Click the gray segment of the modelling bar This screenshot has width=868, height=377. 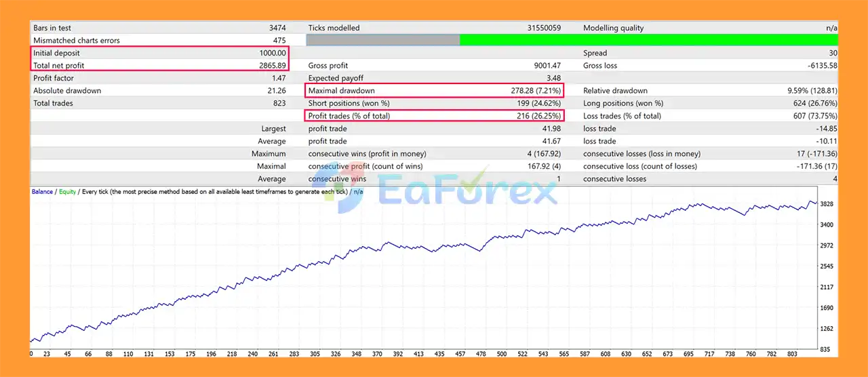click(382, 41)
